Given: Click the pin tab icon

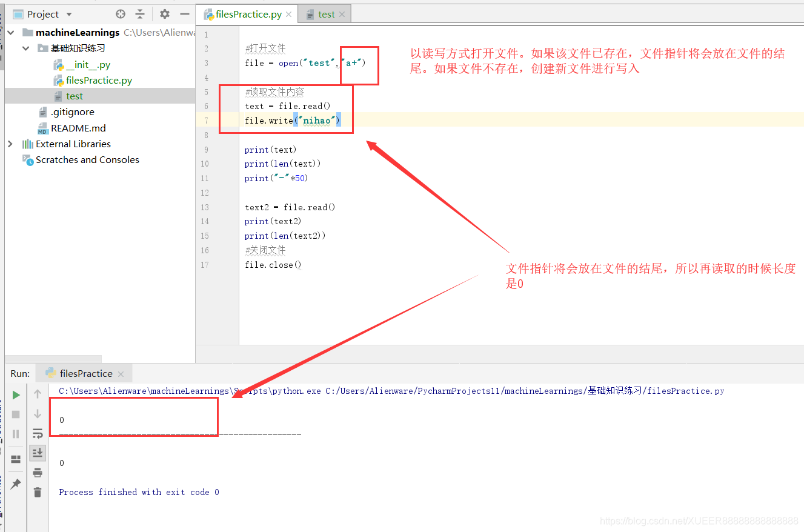Looking at the screenshot, I should pyautogui.click(x=16, y=484).
